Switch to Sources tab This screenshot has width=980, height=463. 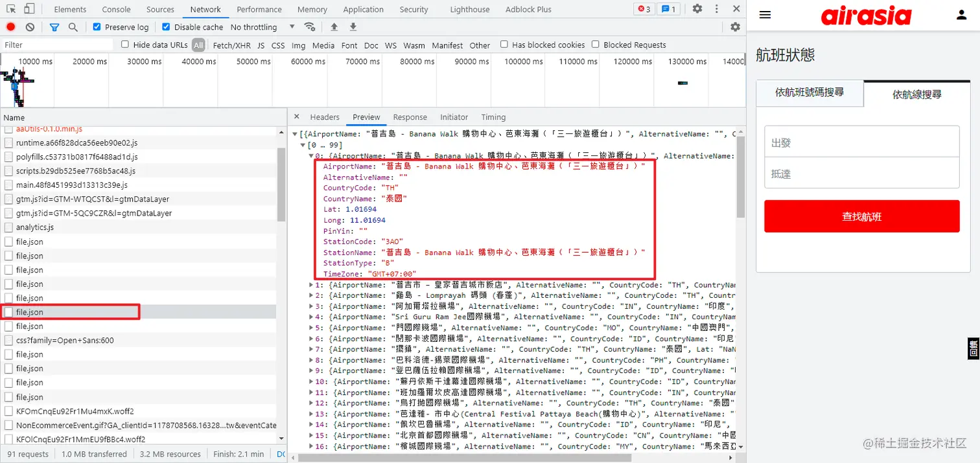[160, 9]
